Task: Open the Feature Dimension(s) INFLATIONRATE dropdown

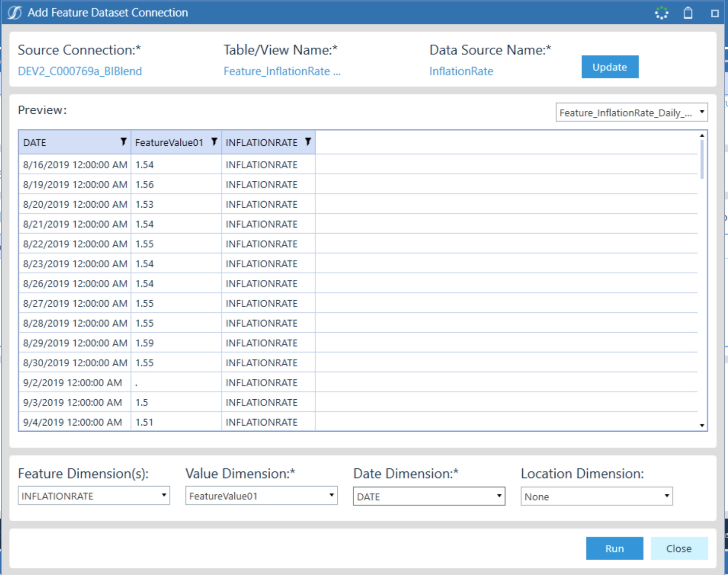Action: click(94, 496)
